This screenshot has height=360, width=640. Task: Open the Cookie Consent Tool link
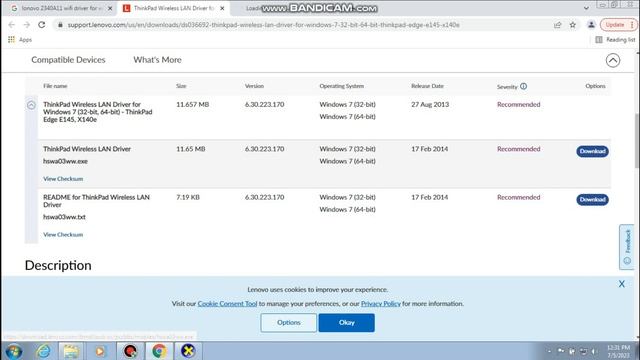coord(227,304)
